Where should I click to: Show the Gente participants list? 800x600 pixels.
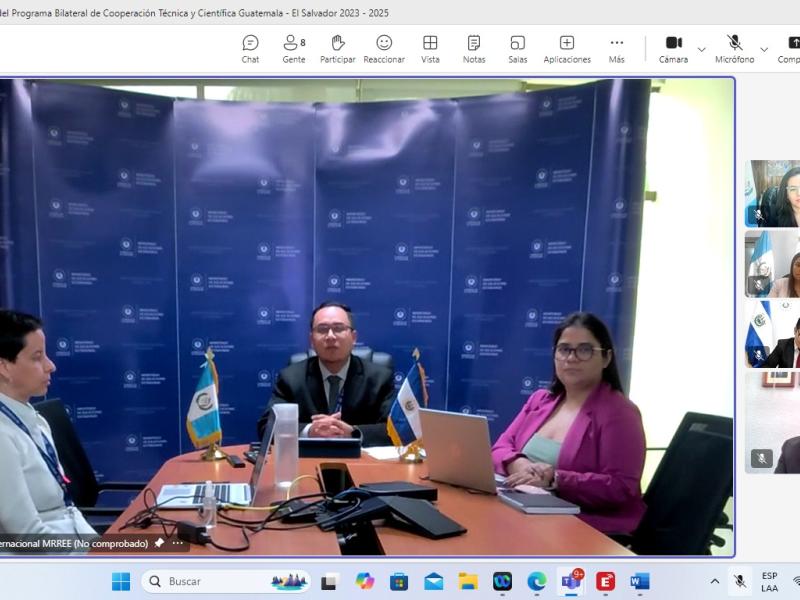pyautogui.click(x=294, y=48)
